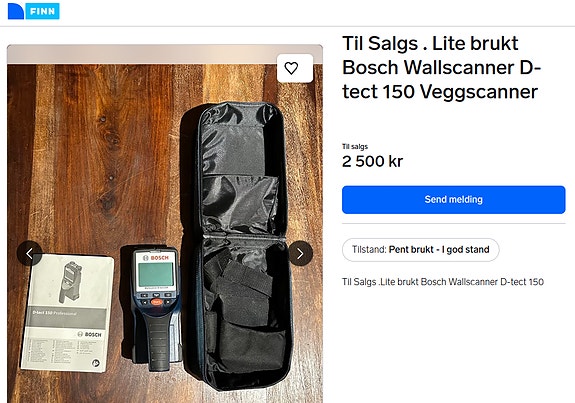The height and width of the screenshot is (403, 575).
Task: Click the blue half-dome FINN logo mark
Action: coord(16,11)
